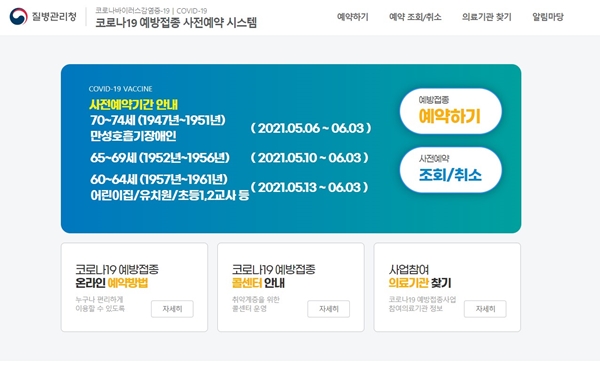Click the date range 2021.05.10 ~ 06.03
Screen dimensions: 600x366
[309, 157]
